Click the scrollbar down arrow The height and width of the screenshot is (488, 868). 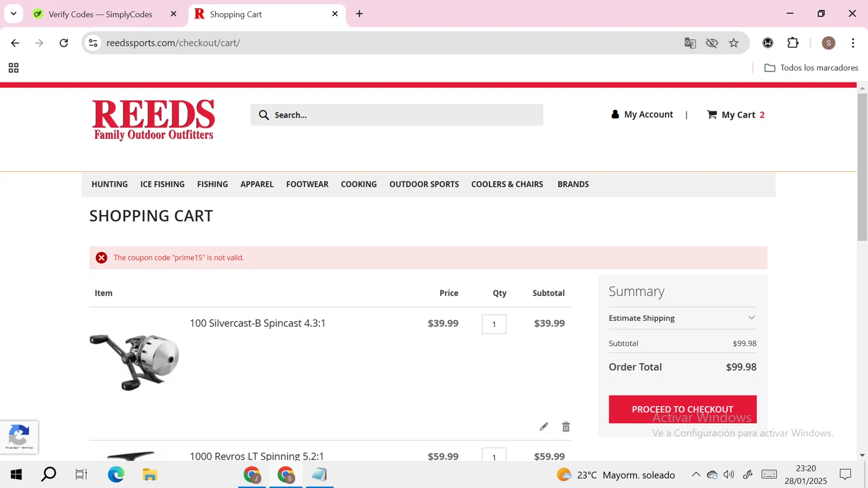(x=862, y=456)
